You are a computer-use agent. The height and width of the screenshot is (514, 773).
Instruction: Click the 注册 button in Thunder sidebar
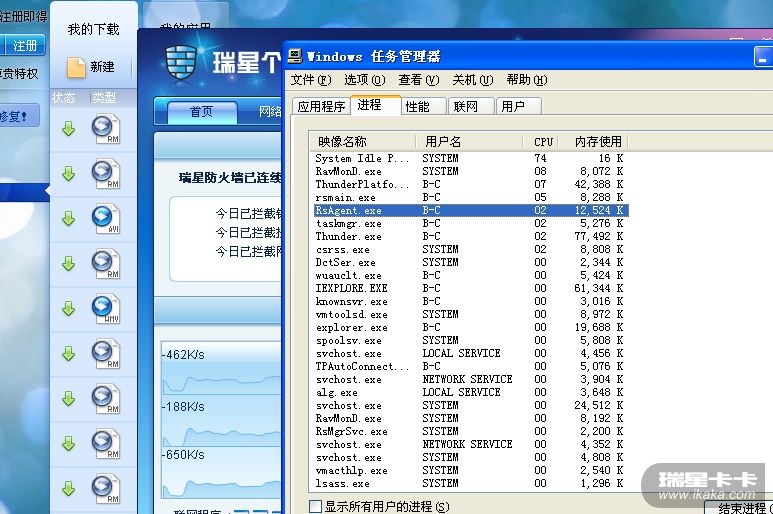pos(25,45)
